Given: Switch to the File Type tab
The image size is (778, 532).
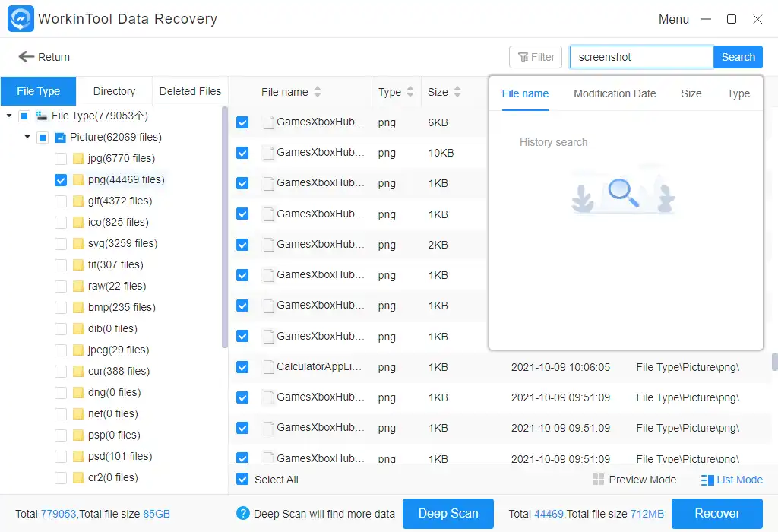Looking at the screenshot, I should pyautogui.click(x=38, y=91).
